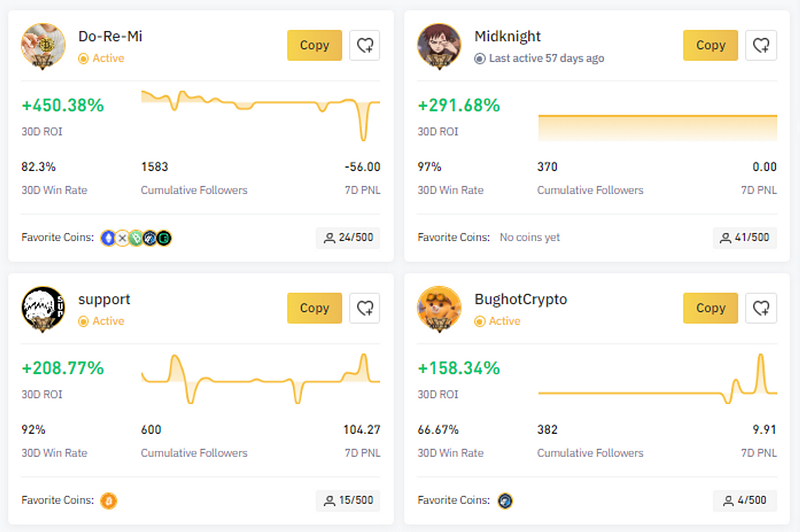Screen dimensions: 800x532
Task: Click the Bitcoin favorite coin on support card
Action: (x=108, y=501)
